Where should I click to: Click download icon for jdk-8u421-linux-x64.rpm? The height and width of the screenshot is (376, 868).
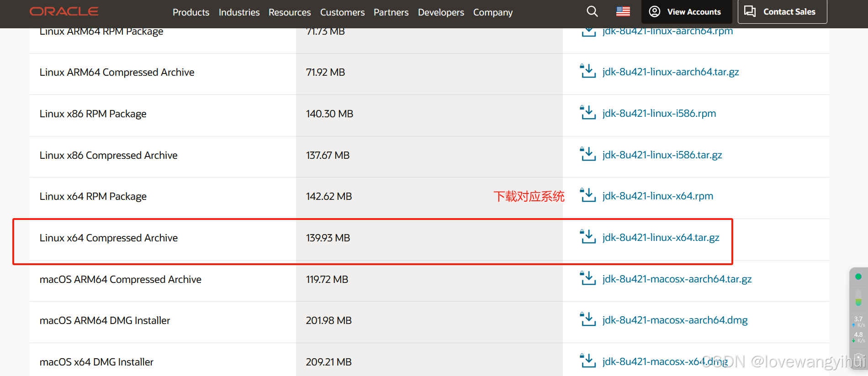tap(588, 195)
